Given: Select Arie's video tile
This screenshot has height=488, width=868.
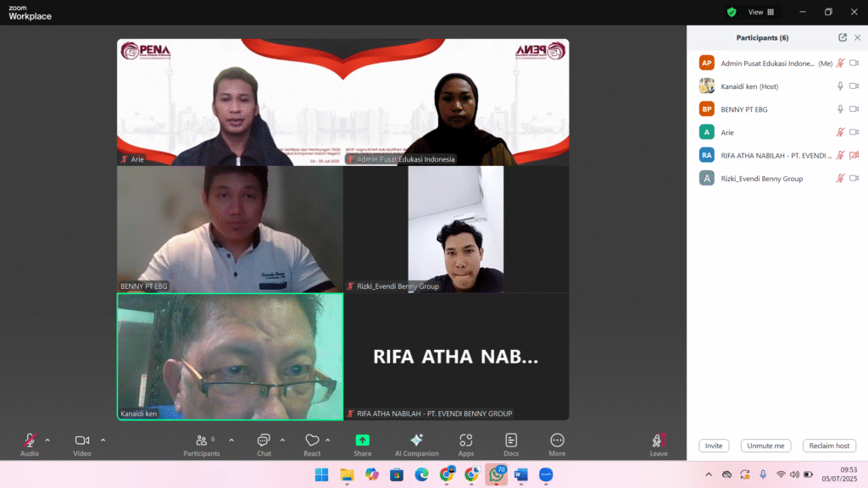Looking at the screenshot, I should pos(231,103).
